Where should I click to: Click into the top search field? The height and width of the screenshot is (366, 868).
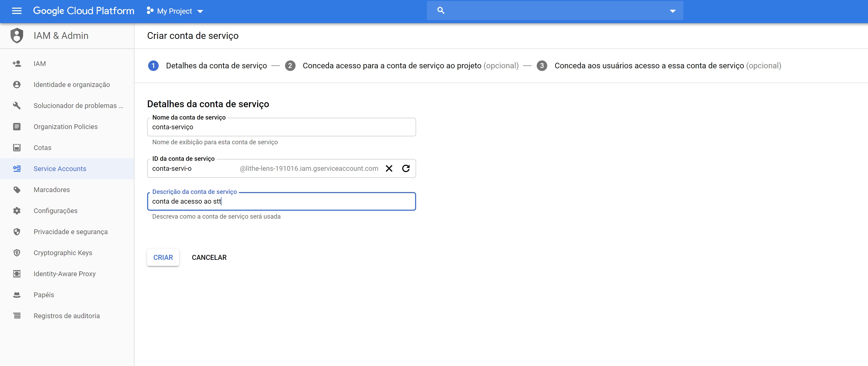pos(555,11)
